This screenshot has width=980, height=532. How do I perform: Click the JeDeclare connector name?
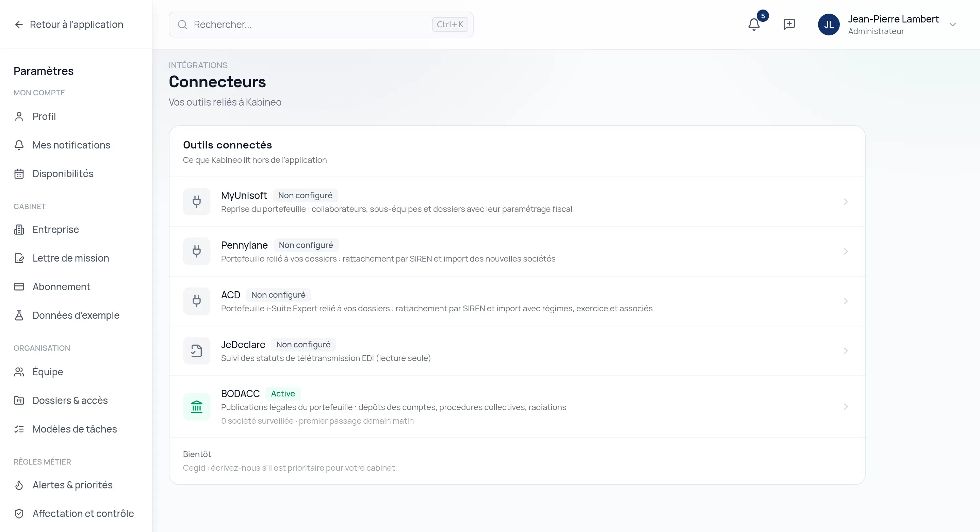(243, 345)
